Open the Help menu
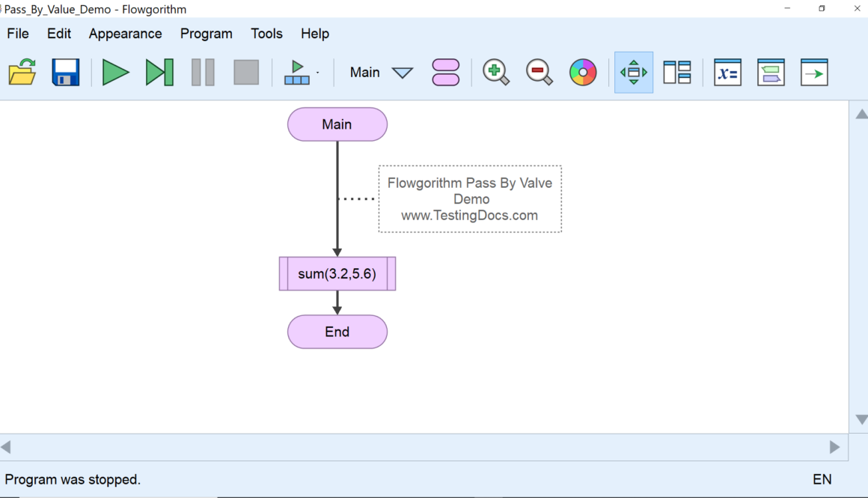 [315, 34]
